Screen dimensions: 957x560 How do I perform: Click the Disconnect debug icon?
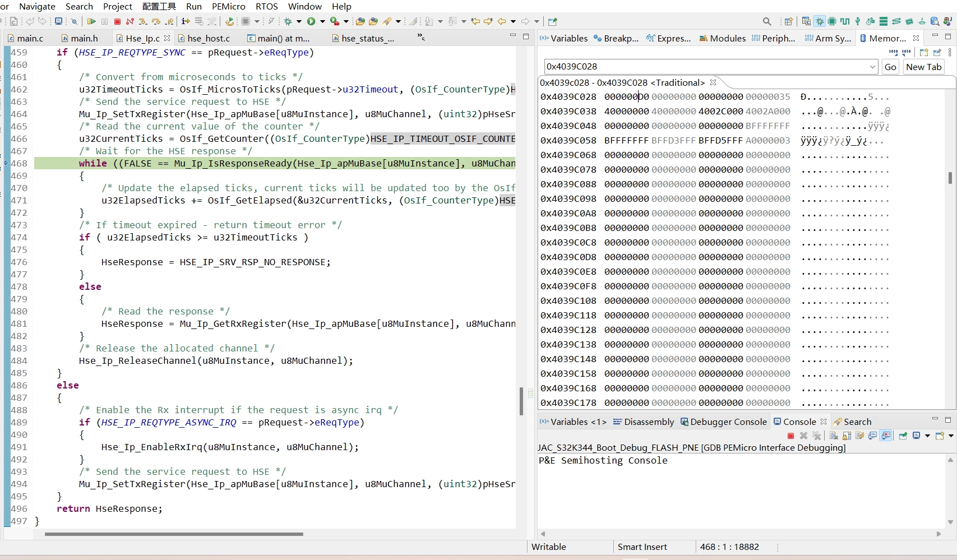130,21
